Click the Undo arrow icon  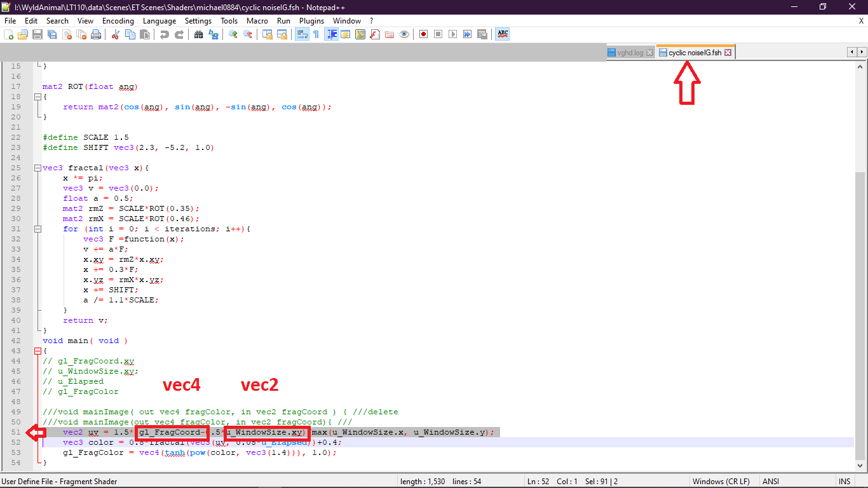tap(165, 34)
